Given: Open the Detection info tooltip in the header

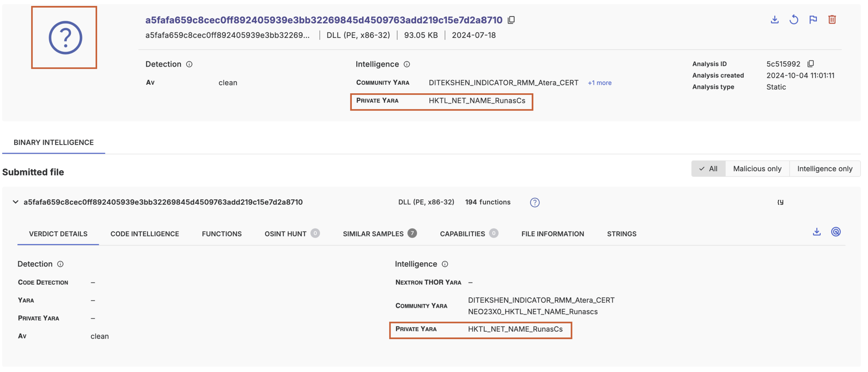Looking at the screenshot, I should coord(189,64).
